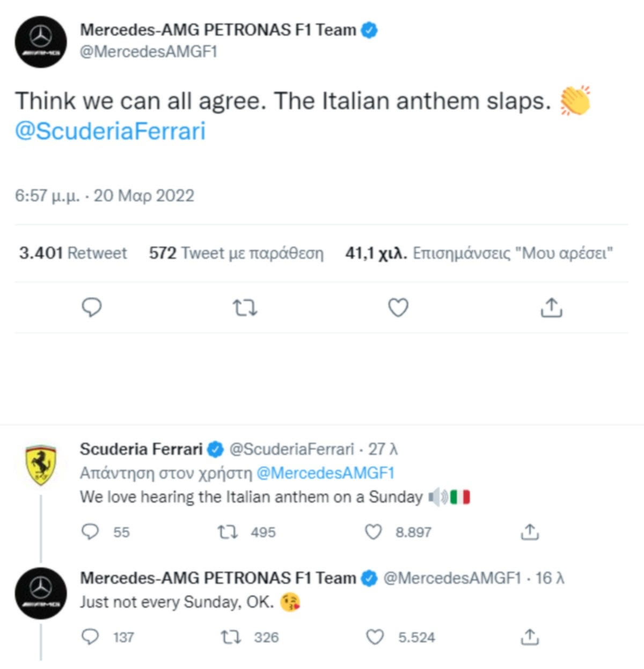The width and height of the screenshot is (644, 669).
Task: Open Scuderia Ferrari's profile avatar
Action: pos(41,465)
